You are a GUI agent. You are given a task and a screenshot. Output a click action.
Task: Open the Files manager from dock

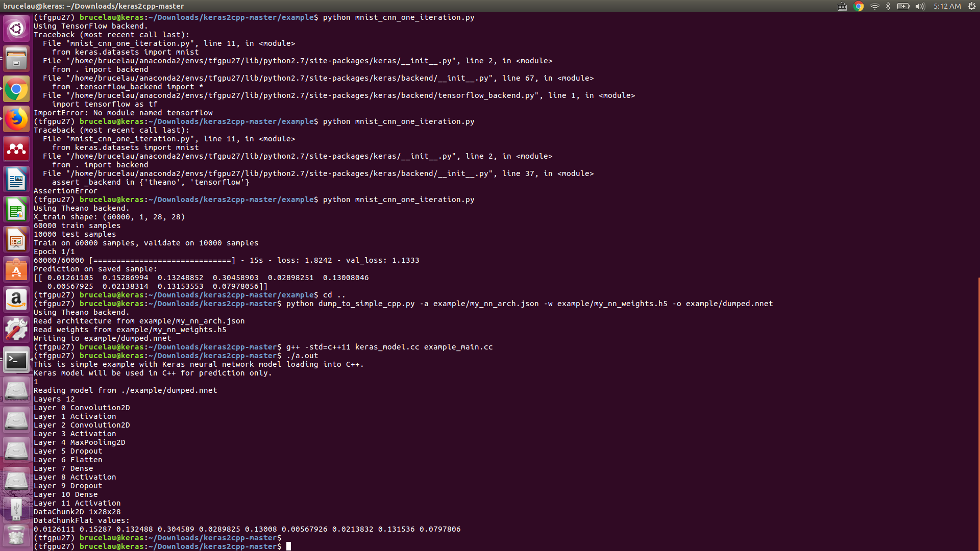pyautogui.click(x=16, y=59)
